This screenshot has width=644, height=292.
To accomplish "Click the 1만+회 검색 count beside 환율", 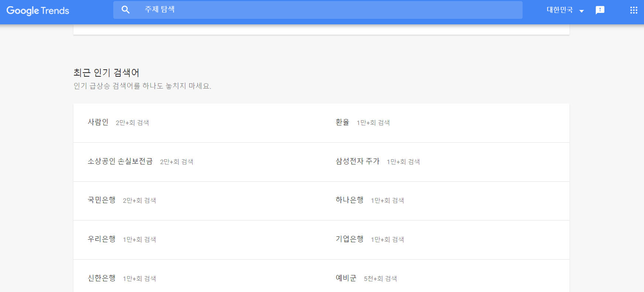I will (x=373, y=123).
